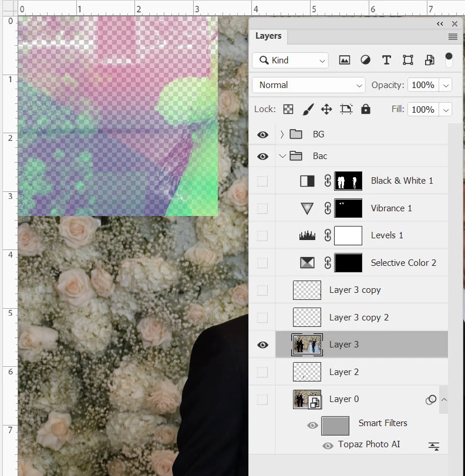Click Bac group folder icon

click(295, 156)
